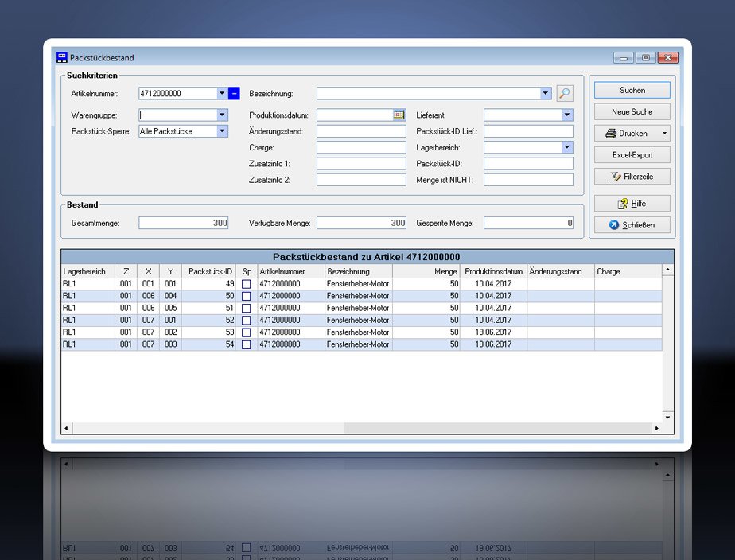Viewport: 735px width, 560px height.
Task: Open Hilfe help button
Action: 632,204
